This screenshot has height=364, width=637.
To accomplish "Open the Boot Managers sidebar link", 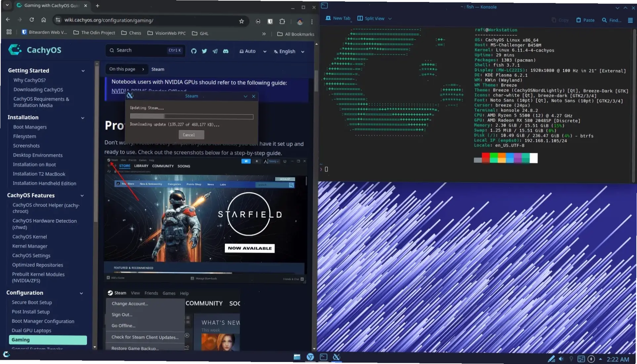I will (x=30, y=127).
